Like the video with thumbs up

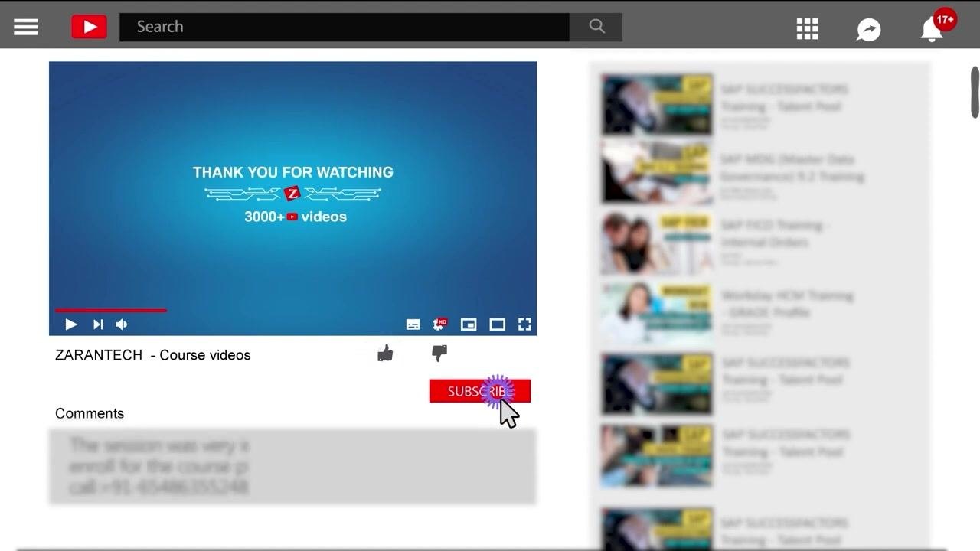coord(385,353)
